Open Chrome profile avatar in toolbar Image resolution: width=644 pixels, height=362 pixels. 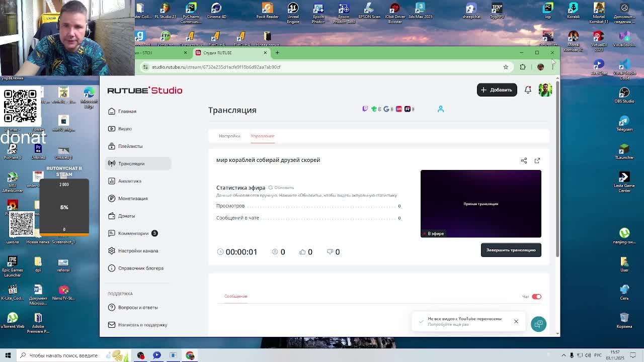(540, 67)
